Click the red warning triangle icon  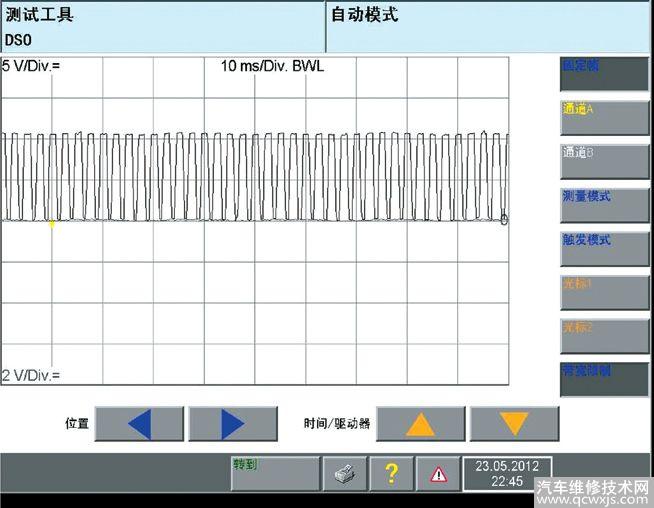(x=438, y=473)
